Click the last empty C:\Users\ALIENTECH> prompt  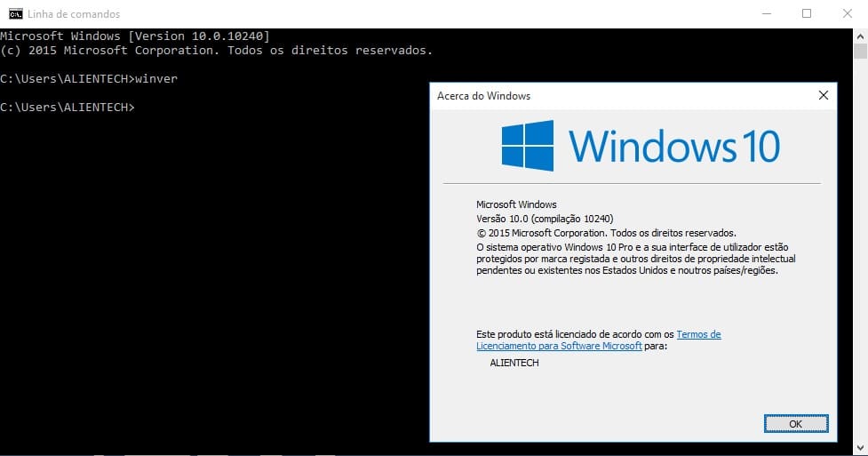68,107
